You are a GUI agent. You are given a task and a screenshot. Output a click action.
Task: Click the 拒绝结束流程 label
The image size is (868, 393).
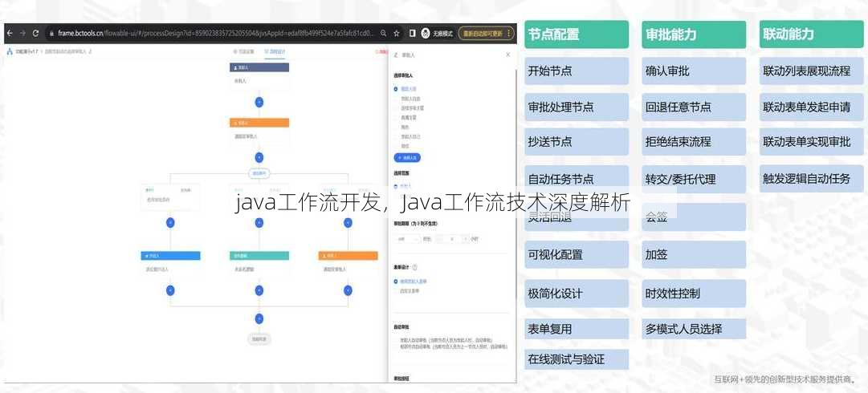pos(679,142)
